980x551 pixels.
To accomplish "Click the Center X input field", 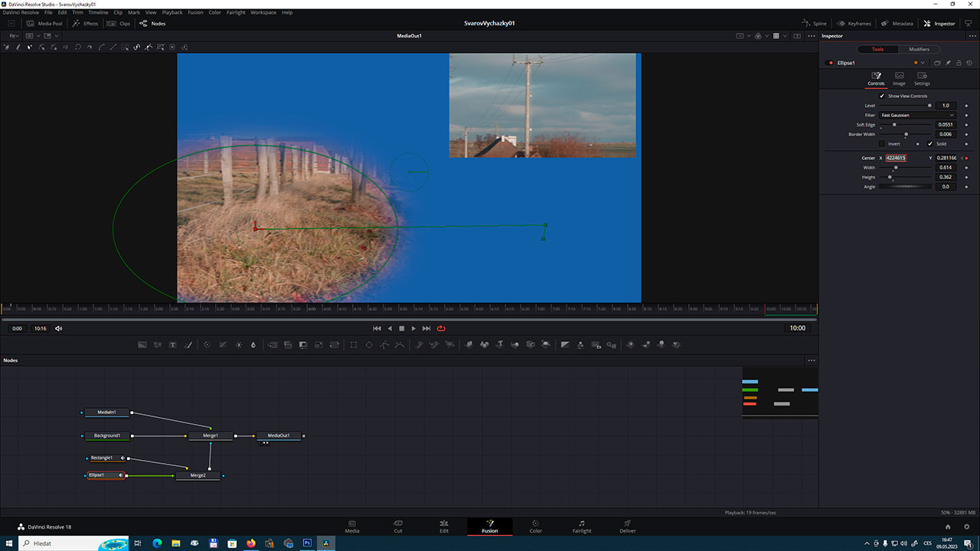I will tap(896, 158).
